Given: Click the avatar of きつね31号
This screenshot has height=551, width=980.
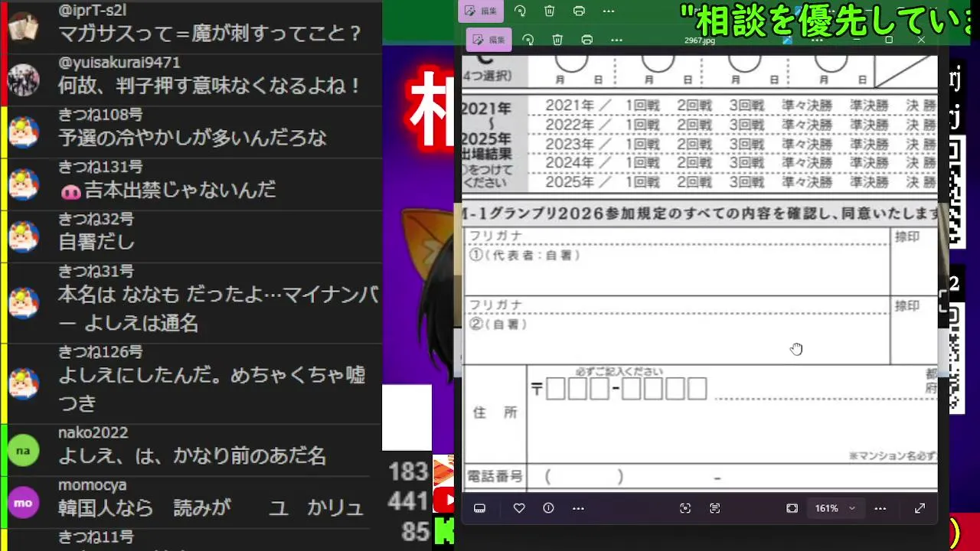Looking at the screenshot, I should [23, 302].
